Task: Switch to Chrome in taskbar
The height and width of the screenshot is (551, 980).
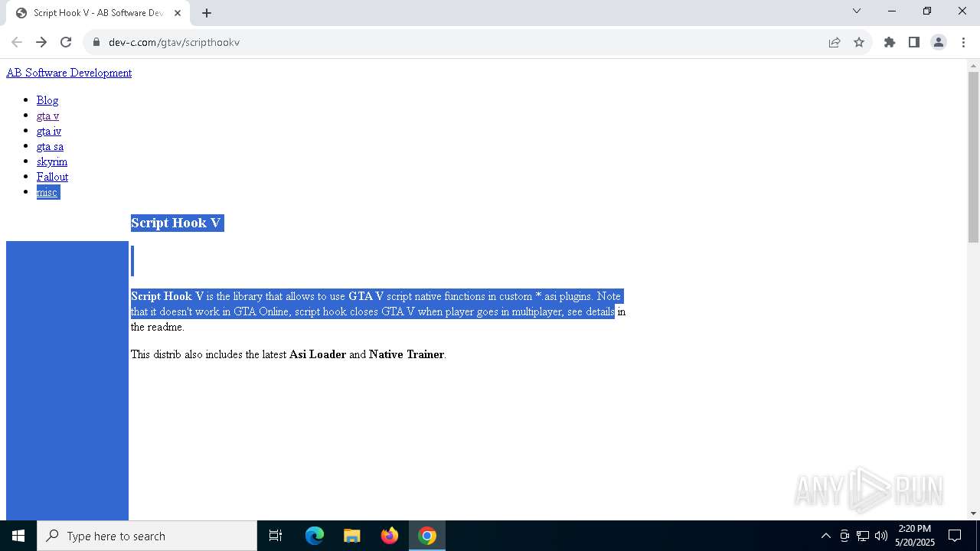Action: coord(427,536)
